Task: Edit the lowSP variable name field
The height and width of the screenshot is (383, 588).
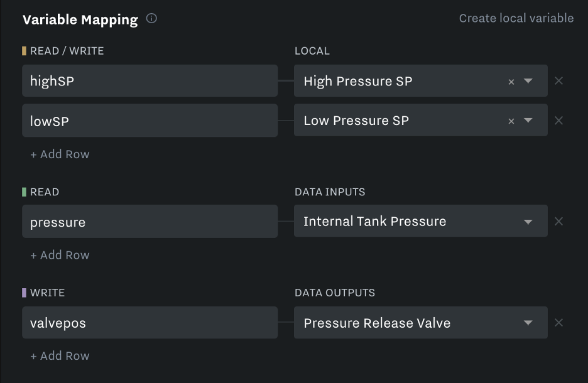Action: [150, 121]
